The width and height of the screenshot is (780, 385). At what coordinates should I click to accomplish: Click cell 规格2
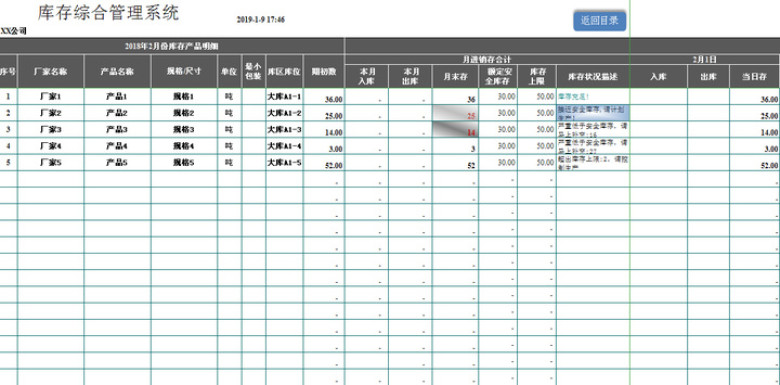coord(184,113)
